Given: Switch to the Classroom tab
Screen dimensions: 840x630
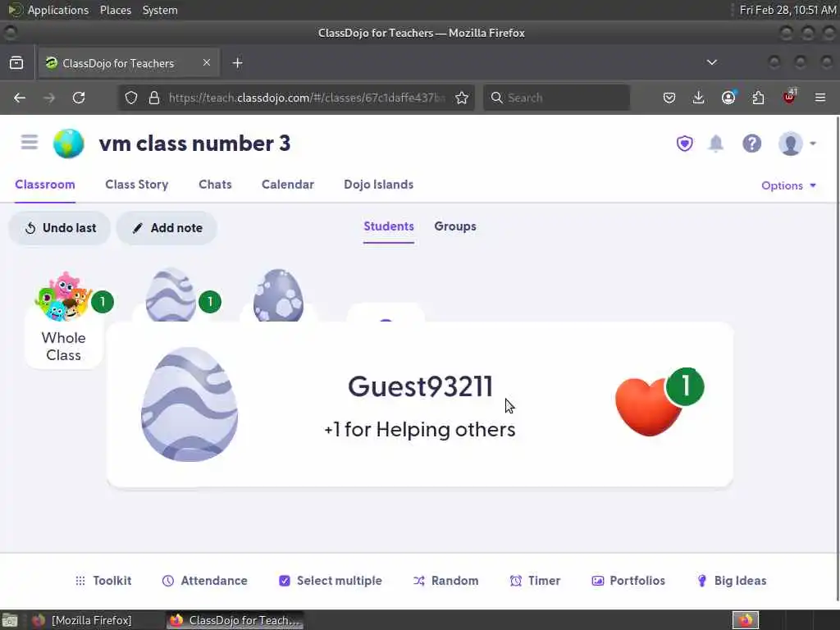Looking at the screenshot, I should tap(45, 185).
